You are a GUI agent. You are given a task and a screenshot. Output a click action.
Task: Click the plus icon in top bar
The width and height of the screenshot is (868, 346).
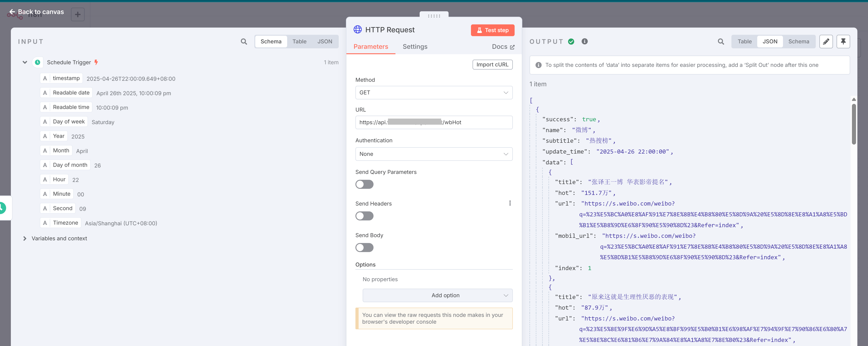click(x=78, y=14)
